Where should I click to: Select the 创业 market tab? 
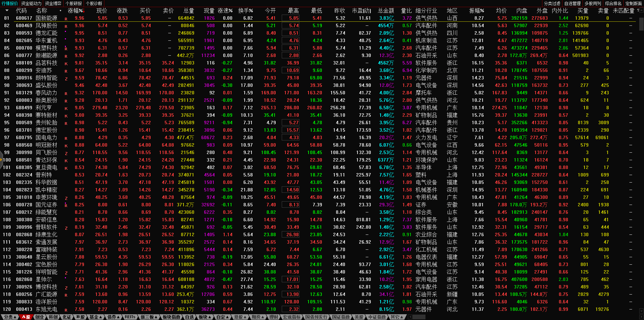40,317
